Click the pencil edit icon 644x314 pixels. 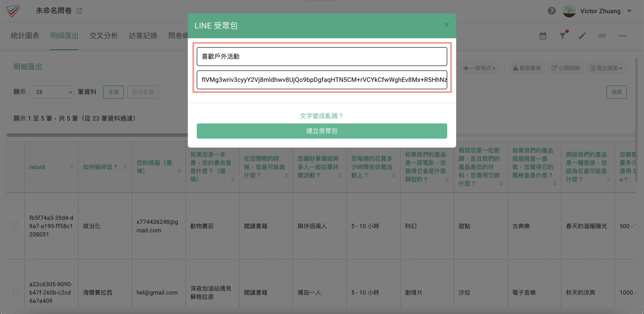(x=582, y=36)
